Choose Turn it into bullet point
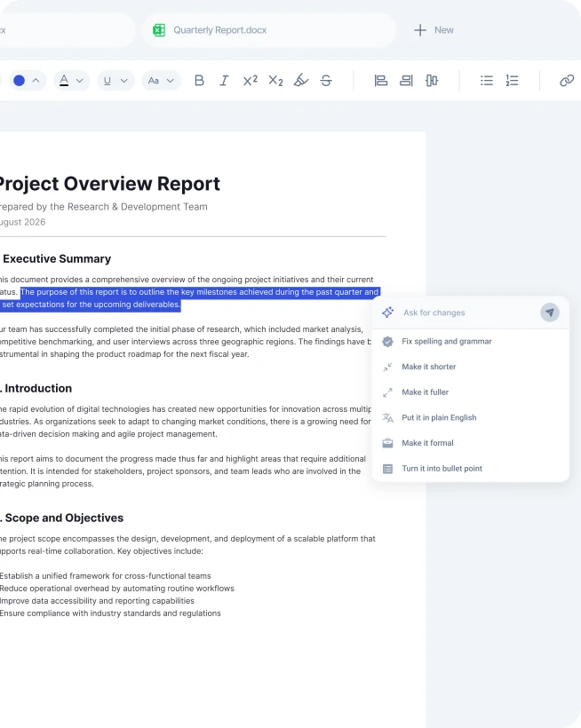 [471, 469]
